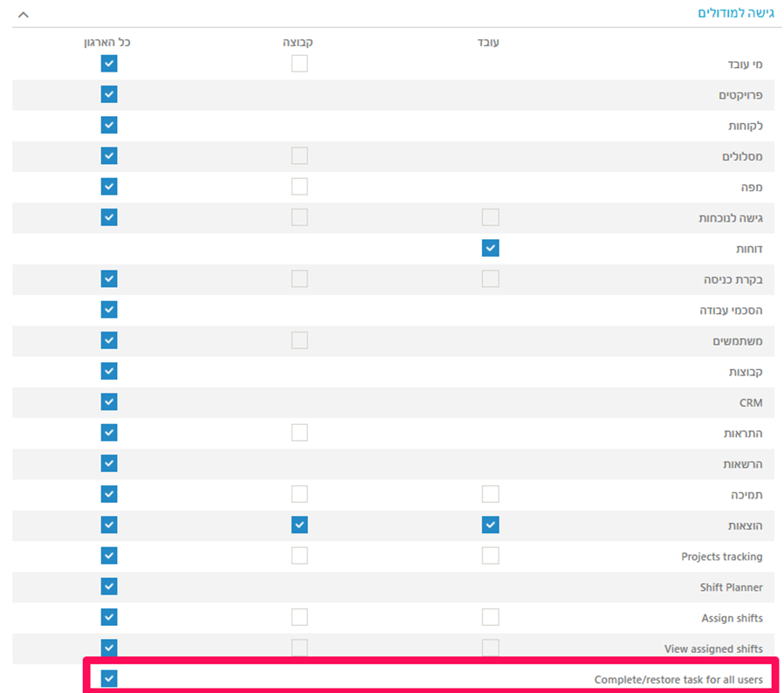Screen dimensions: 784x693
Task: Uncheck כל הארגון for הסכמי עבודה
Action: (109, 310)
